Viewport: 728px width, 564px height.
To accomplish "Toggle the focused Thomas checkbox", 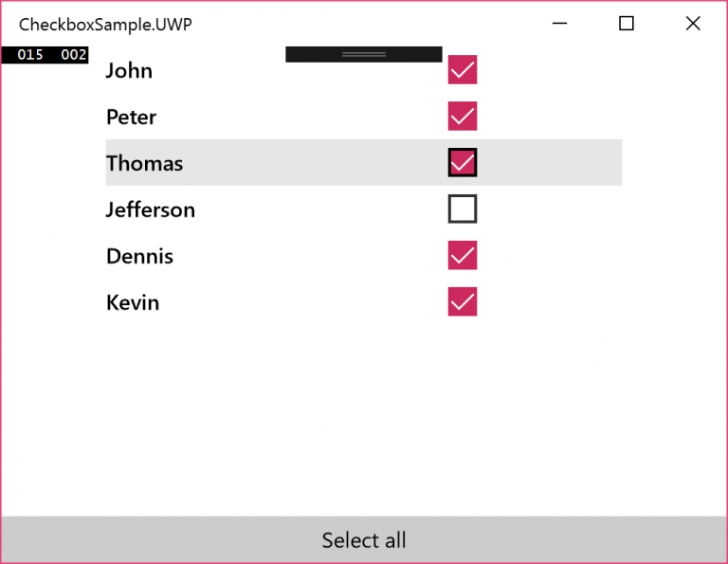I will 462,162.
